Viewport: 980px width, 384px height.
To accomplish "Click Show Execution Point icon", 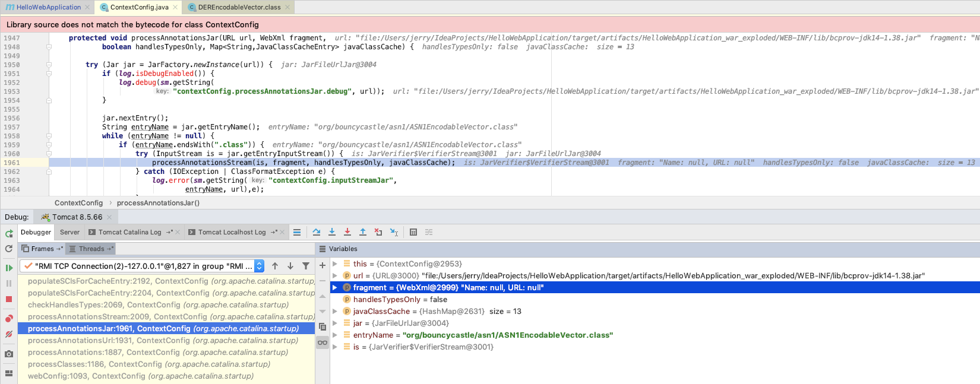I will click(x=297, y=232).
